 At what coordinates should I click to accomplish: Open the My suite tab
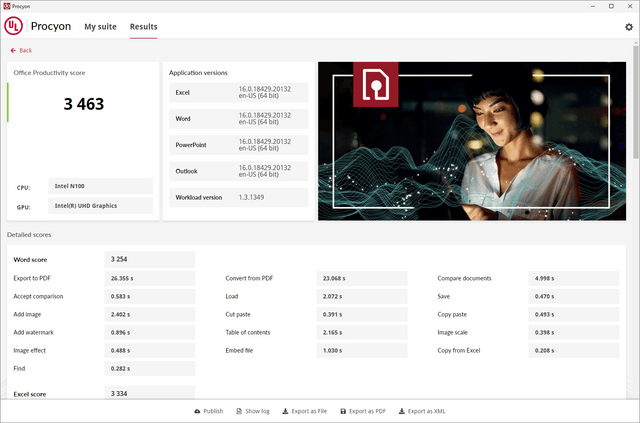click(x=100, y=27)
